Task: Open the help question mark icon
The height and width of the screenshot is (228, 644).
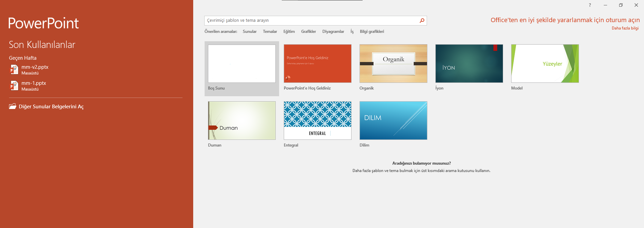Action: [590, 5]
